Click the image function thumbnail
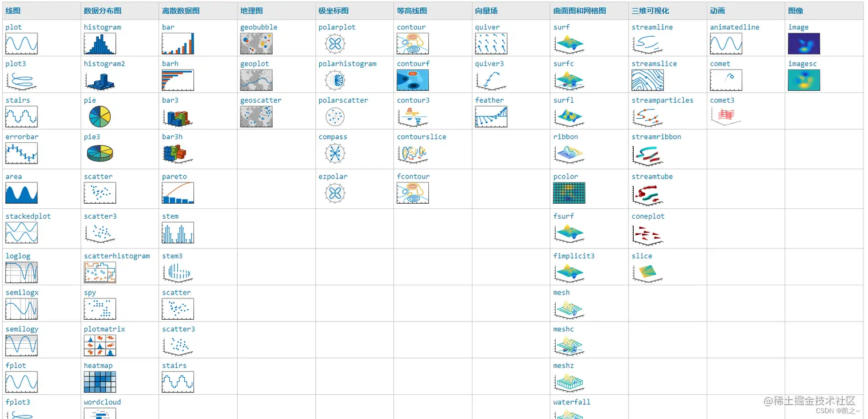Image resolution: width=868 pixels, height=419 pixels. point(804,44)
